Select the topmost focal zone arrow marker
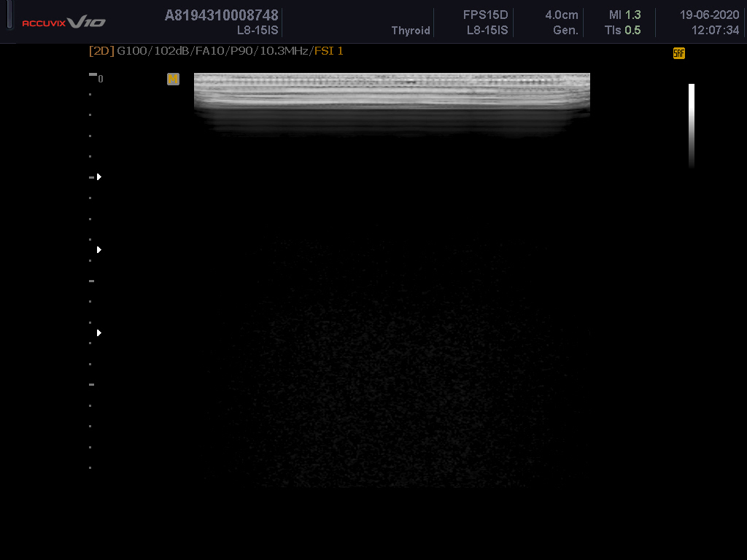Screen dimensions: 747x560 click(98, 177)
